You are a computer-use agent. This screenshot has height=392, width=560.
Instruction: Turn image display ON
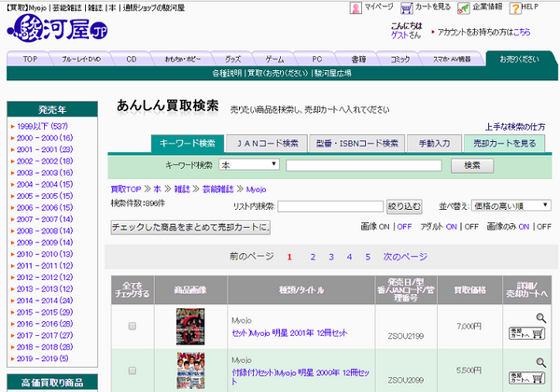click(x=384, y=227)
